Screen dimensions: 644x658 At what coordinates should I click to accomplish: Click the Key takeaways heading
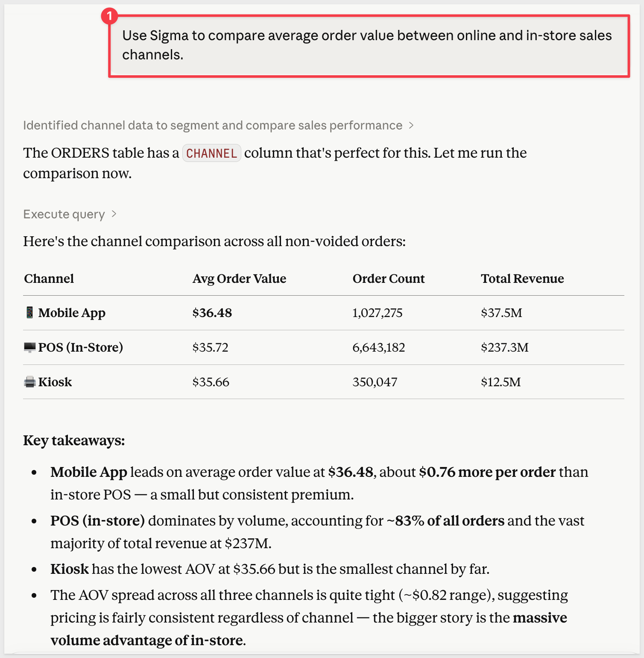(x=74, y=441)
